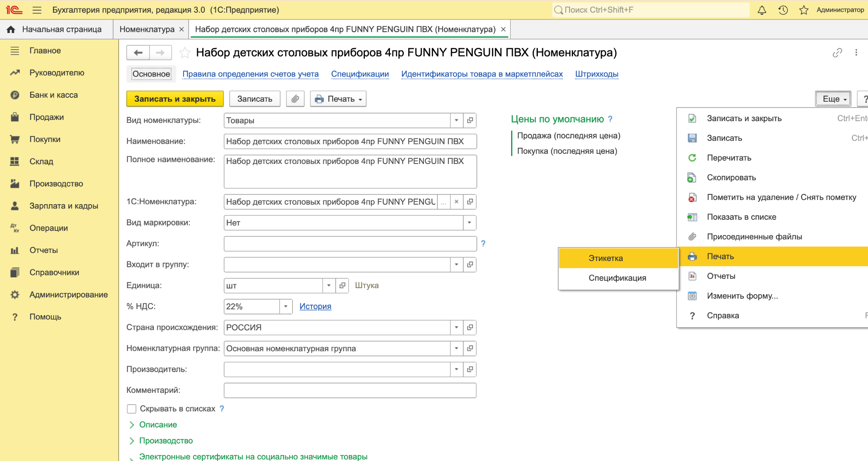
Task: Open form options three-dot menu
Action: click(856, 53)
